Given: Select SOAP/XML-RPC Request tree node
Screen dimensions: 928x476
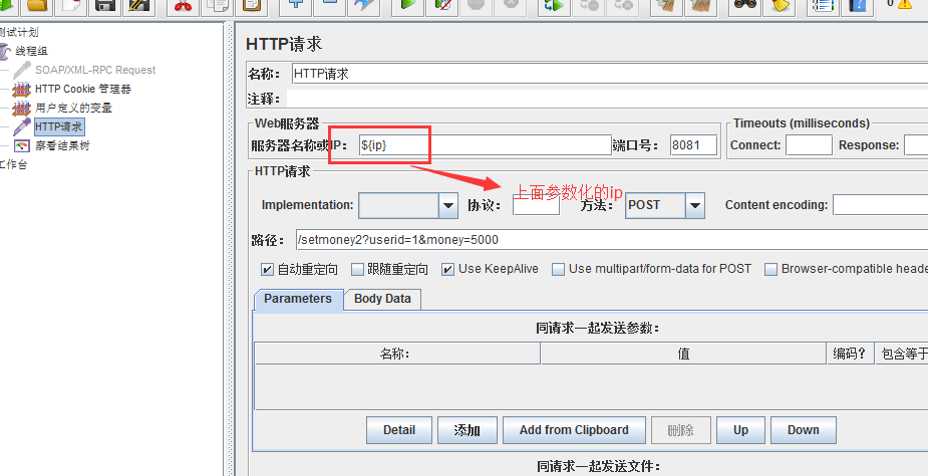Looking at the screenshot, I should (x=95, y=70).
